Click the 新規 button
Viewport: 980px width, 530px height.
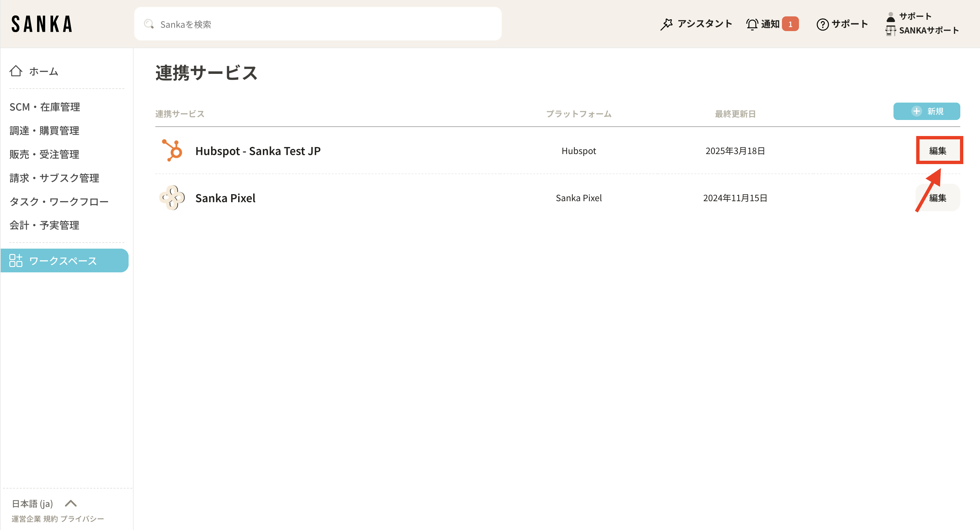926,111
